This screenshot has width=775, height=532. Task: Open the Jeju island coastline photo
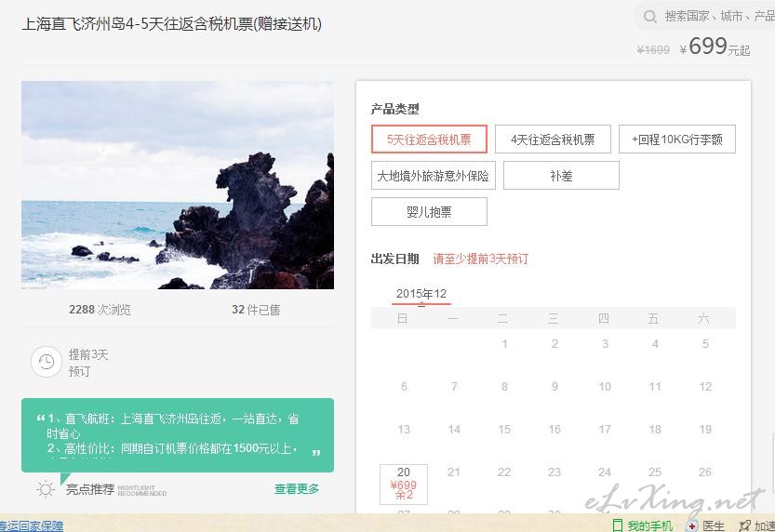pos(178,185)
